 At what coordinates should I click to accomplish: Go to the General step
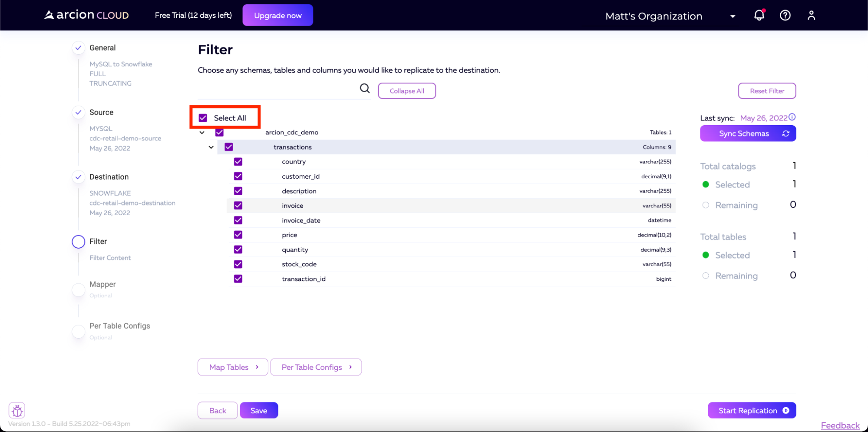click(102, 48)
